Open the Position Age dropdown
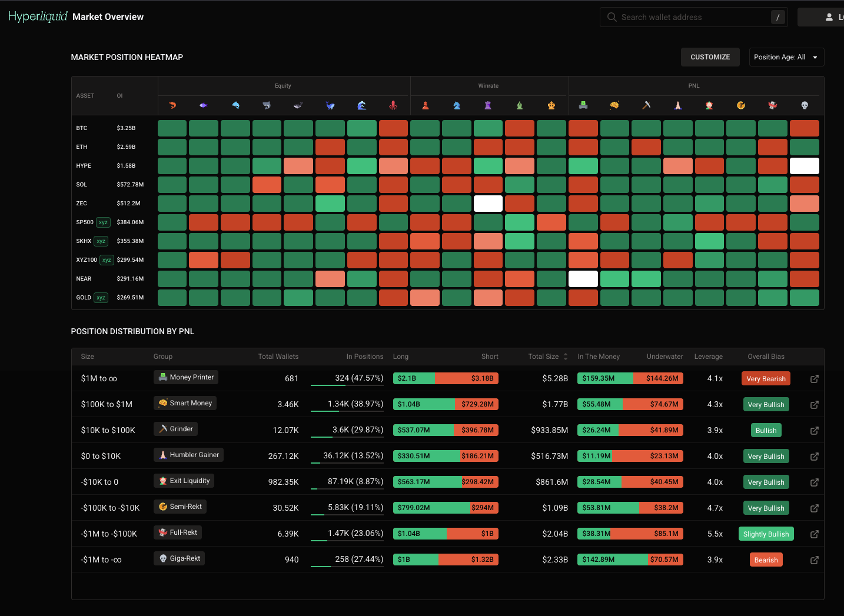Image resolution: width=844 pixels, height=616 pixels. coord(786,57)
